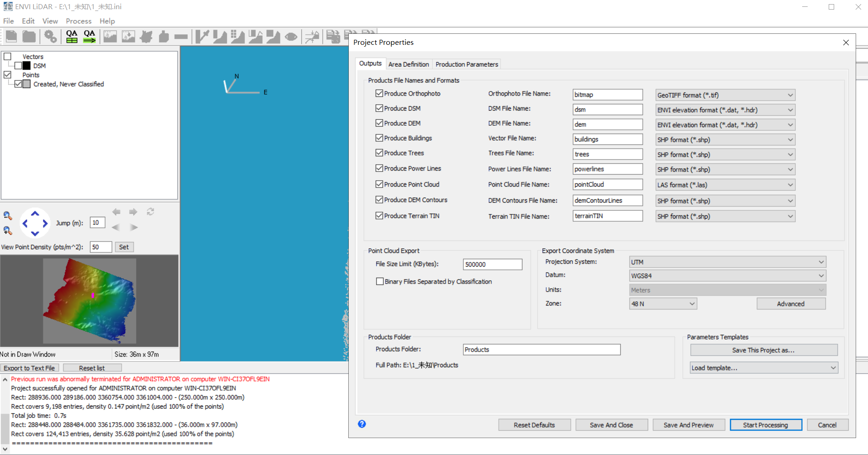Open Orthophoto format dropdown (GeoTIFF)
Image resolution: width=868 pixels, height=455 pixels.
[x=725, y=95]
